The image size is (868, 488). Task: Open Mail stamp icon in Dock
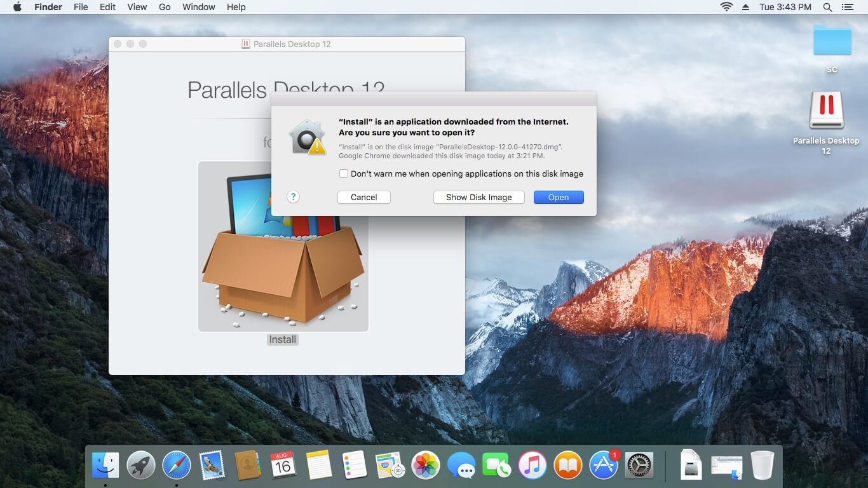coord(212,465)
